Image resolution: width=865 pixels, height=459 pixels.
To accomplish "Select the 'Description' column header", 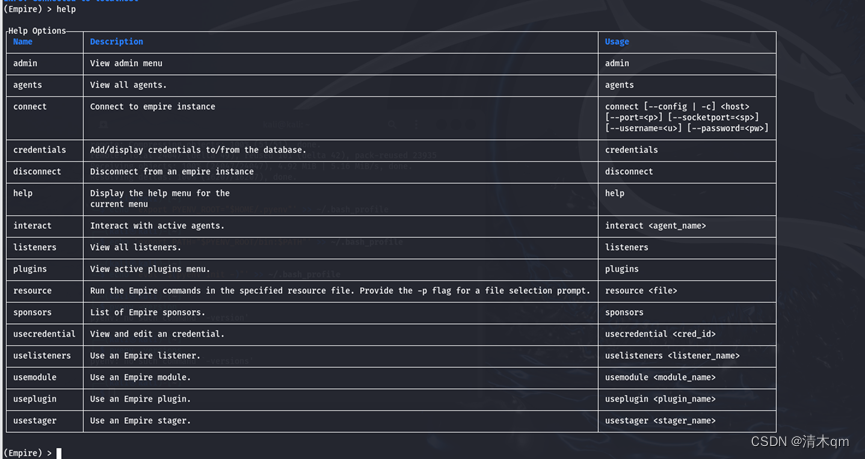I will 116,42.
